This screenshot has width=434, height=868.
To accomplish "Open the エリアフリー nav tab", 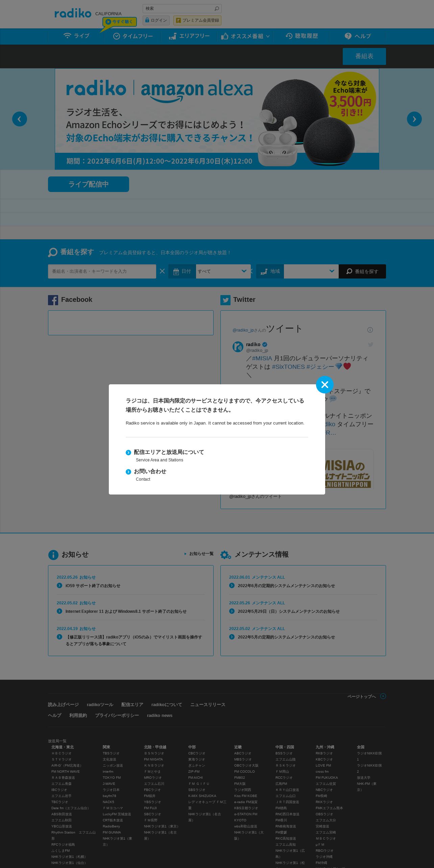I will 189,36.
